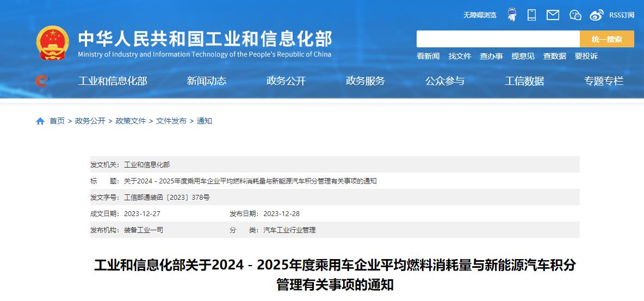This screenshot has height=301, width=644.
Task: Open the 要投诉 complaint link
Action: 586,56
